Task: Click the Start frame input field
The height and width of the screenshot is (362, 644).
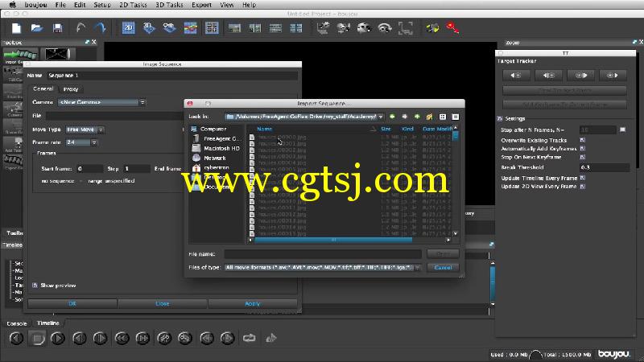Action: pos(90,169)
